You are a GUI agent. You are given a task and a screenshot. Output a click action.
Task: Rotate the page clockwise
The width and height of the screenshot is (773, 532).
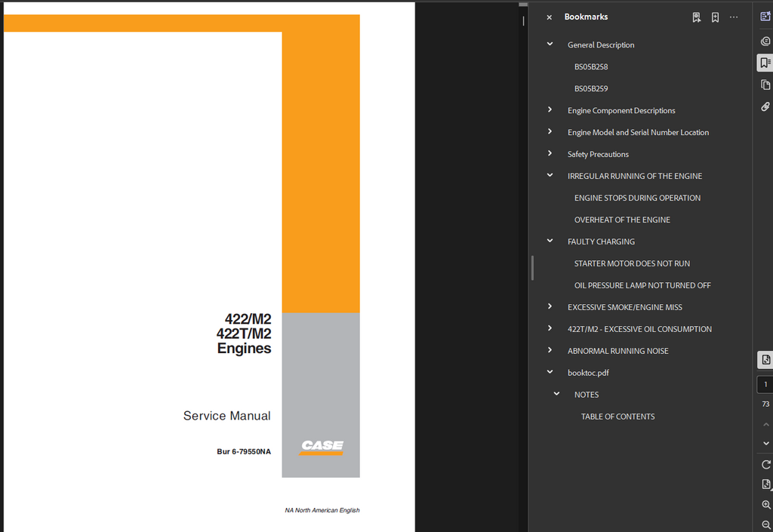[765, 465]
